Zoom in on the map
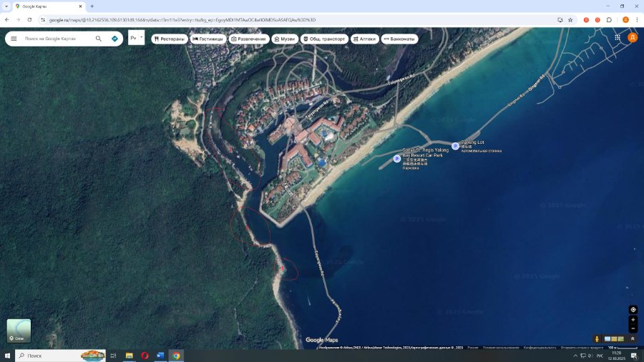The height and width of the screenshot is (362, 644). point(633,320)
